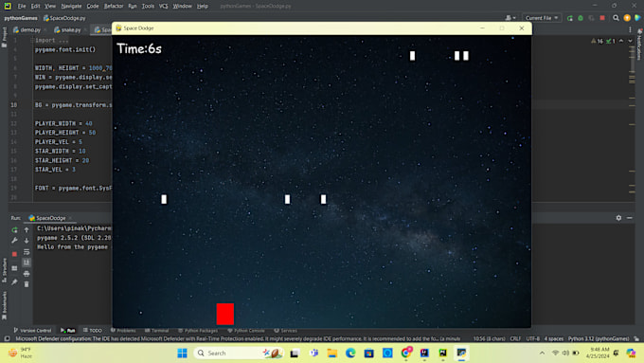Screen dimensions: 644x363
Task: Open the File menu
Action: [x=22, y=7]
